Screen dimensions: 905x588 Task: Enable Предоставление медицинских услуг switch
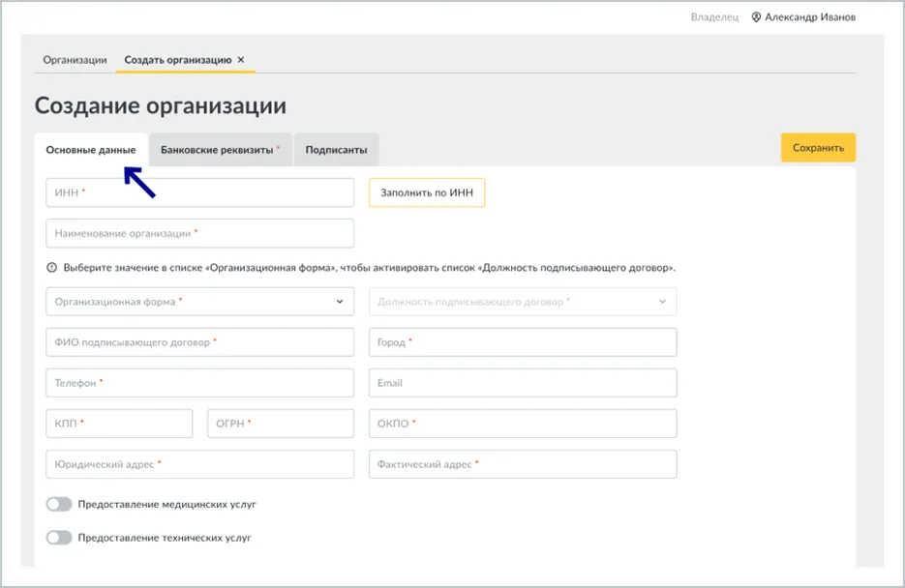pyautogui.click(x=59, y=505)
